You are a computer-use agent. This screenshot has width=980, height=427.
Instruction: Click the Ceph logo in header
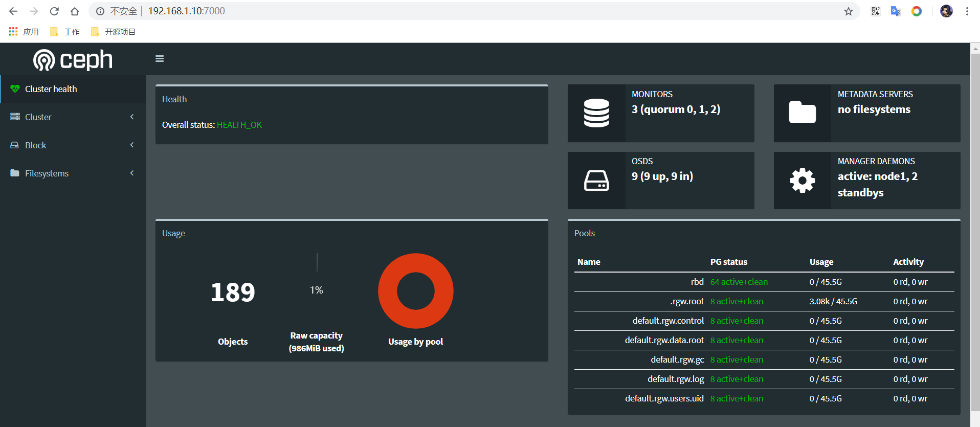click(x=73, y=60)
